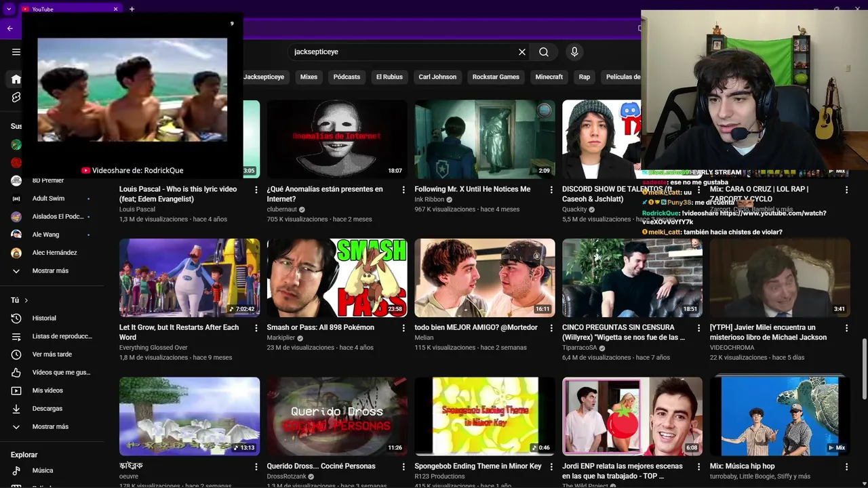Play the Javier Milei YTPH thumbnail

tap(780, 278)
